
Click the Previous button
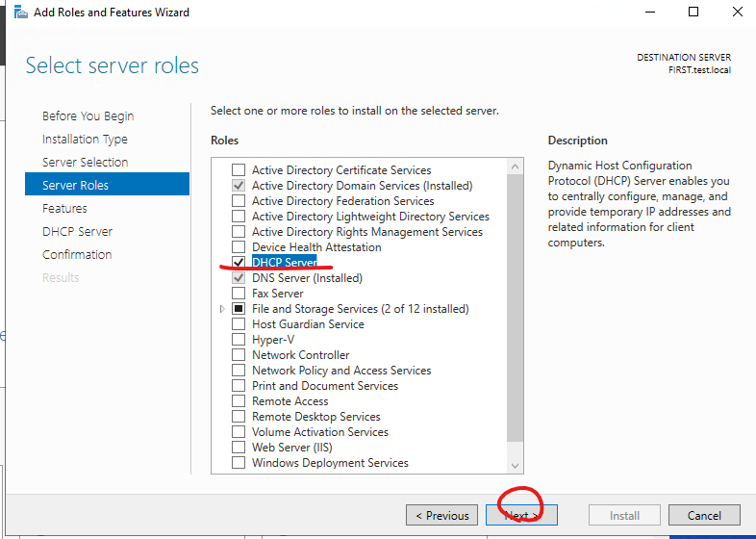pyautogui.click(x=441, y=515)
